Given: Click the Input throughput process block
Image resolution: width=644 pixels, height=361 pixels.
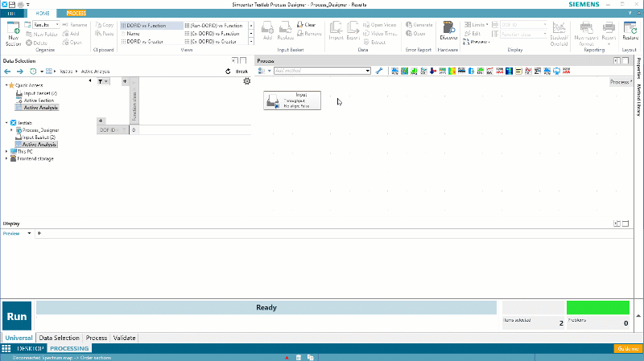Looking at the screenshot, I should click(291, 100).
